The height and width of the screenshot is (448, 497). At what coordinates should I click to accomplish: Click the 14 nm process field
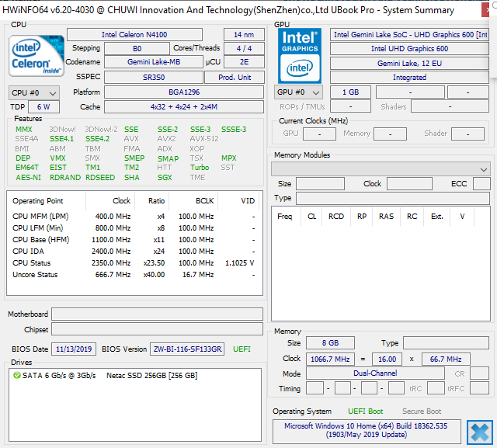click(244, 34)
